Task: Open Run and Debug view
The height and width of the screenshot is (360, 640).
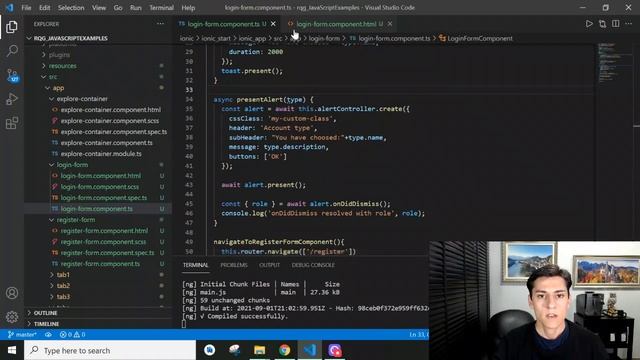Action: (x=12, y=99)
